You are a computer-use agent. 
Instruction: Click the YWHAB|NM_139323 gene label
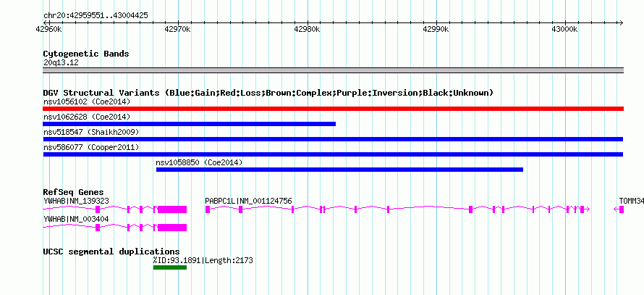(x=76, y=201)
